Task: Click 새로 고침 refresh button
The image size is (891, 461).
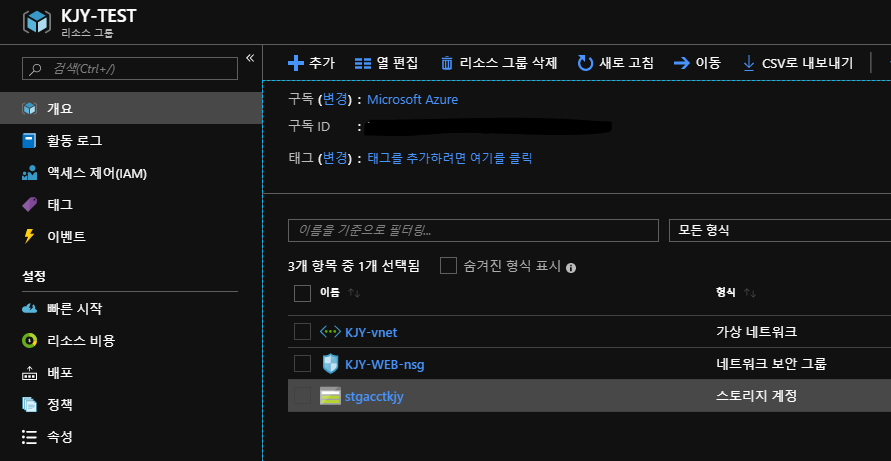Action: (615, 63)
